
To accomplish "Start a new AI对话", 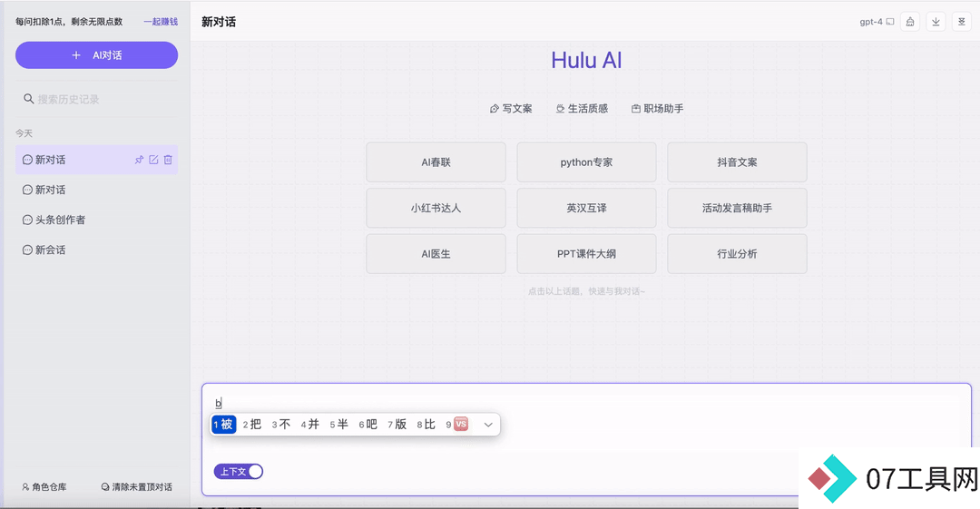I will 97,55.
